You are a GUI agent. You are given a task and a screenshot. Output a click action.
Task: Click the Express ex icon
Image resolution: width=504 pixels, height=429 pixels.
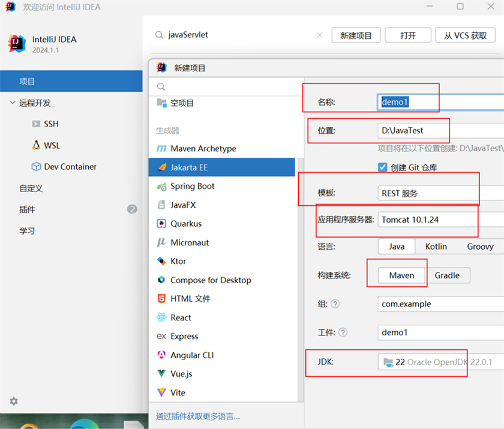161,337
